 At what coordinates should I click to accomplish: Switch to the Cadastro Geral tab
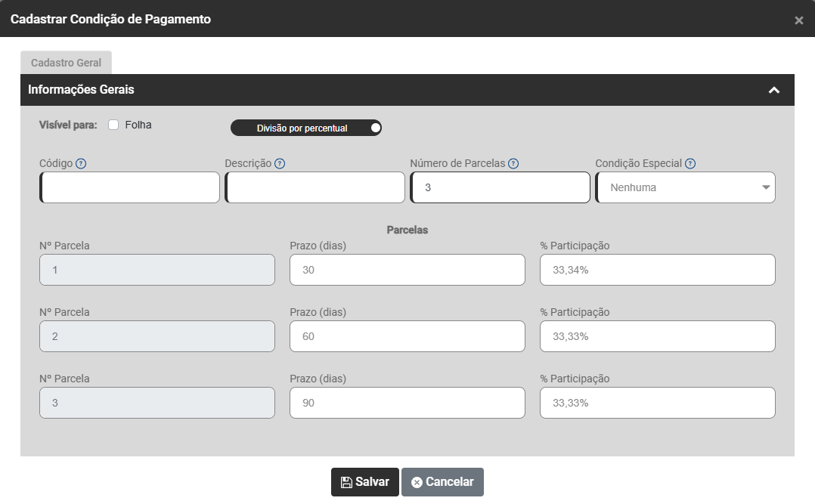pos(66,63)
